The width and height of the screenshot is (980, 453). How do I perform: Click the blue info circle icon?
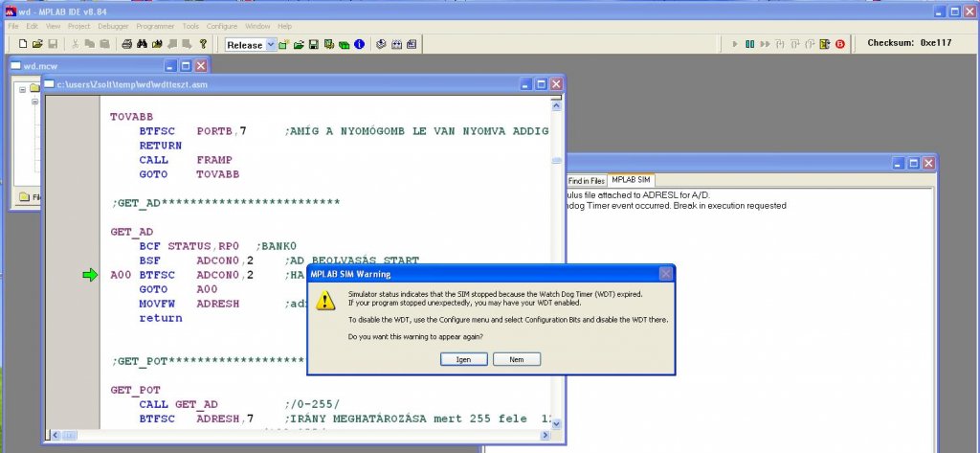[360, 44]
